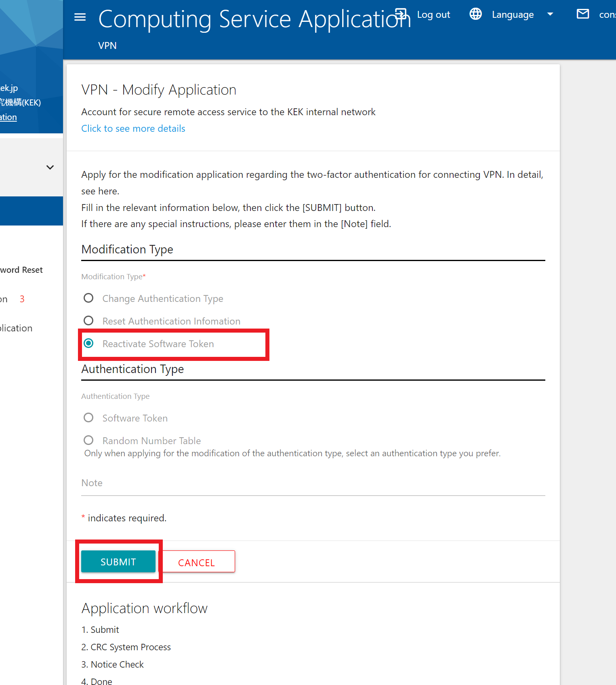Click the Note input field
Screen dimensions: 616x685
[x=313, y=483]
